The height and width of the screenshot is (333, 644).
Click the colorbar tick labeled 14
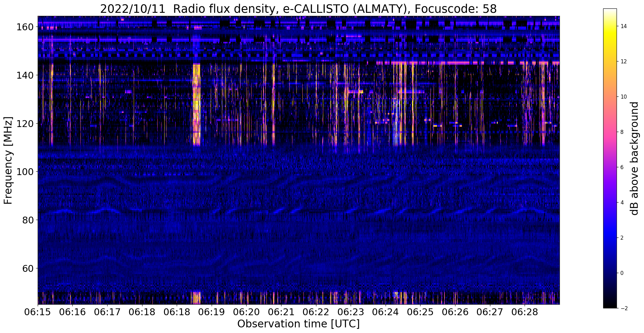point(624,26)
